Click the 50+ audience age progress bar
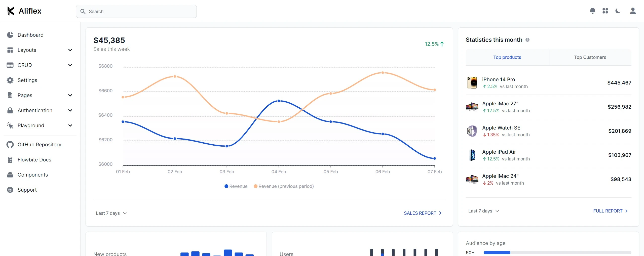644x256 pixels. (x=557, y=252)
